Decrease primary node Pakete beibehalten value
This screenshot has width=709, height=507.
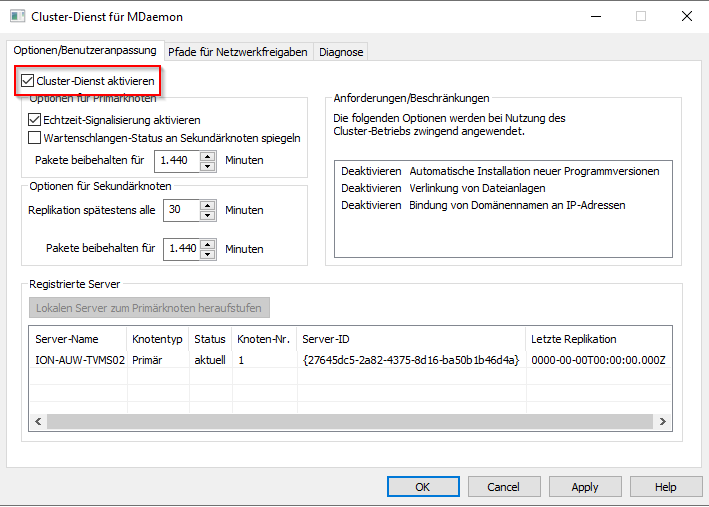pos(208,164)
